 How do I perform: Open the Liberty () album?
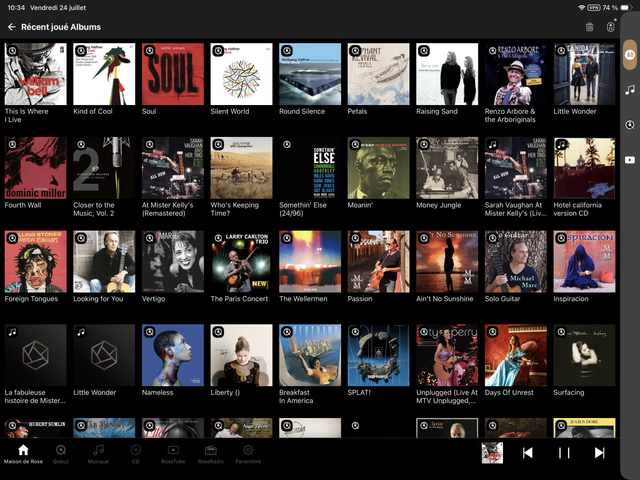[x=241, y=355]
